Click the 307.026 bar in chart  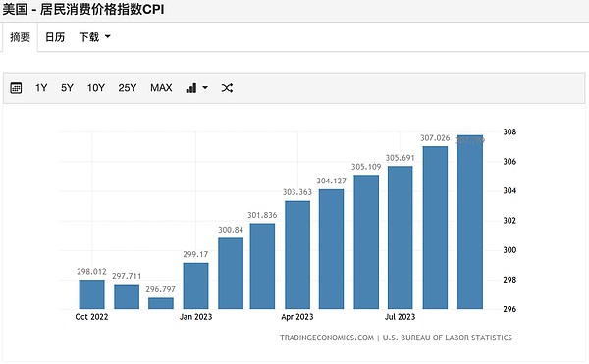[x=435, y=228]
